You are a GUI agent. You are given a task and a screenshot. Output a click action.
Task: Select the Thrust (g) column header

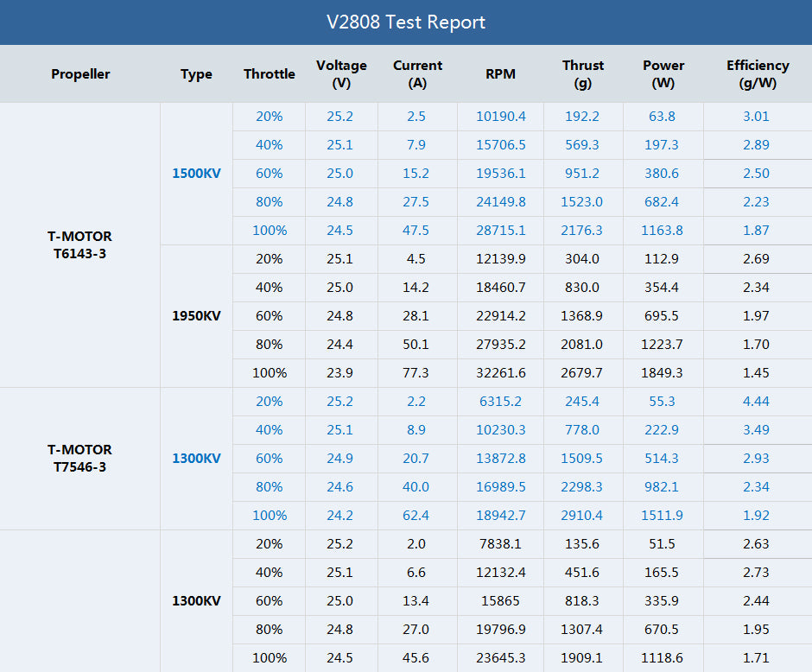pyautogui.click(x=583, y=74)
